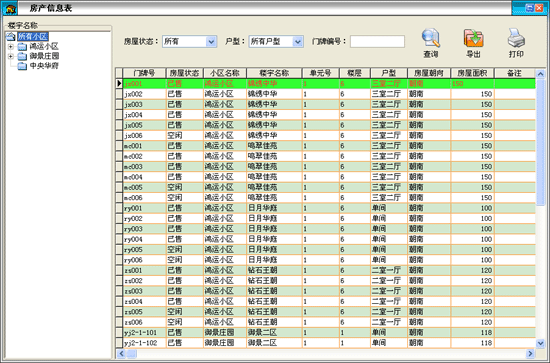Click the 导出 export folder icon
The height and width of the screenshot is (363, 550).
click(x=473, y=38)
